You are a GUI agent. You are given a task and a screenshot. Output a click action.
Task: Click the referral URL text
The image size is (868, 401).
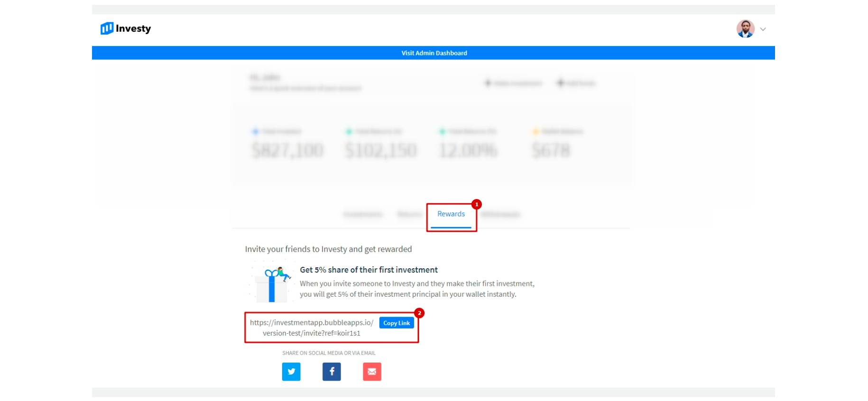(312, 328)
